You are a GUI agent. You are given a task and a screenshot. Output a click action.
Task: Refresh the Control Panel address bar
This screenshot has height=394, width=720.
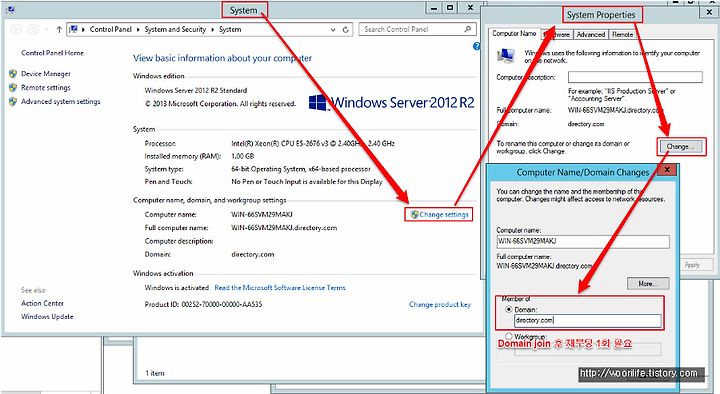(346, 29)
